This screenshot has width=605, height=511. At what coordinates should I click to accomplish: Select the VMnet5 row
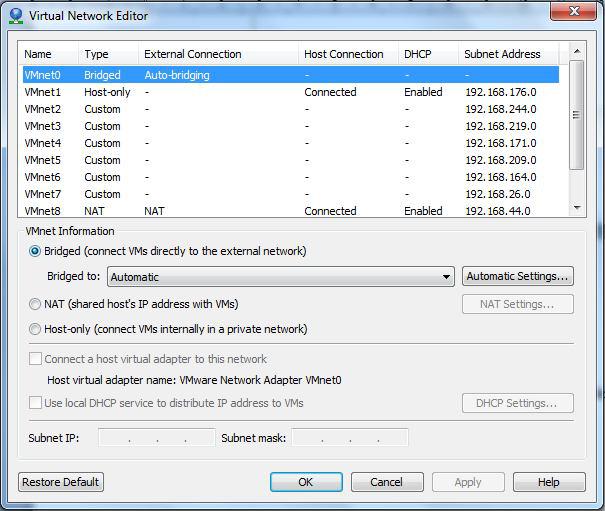click(291, 160)
